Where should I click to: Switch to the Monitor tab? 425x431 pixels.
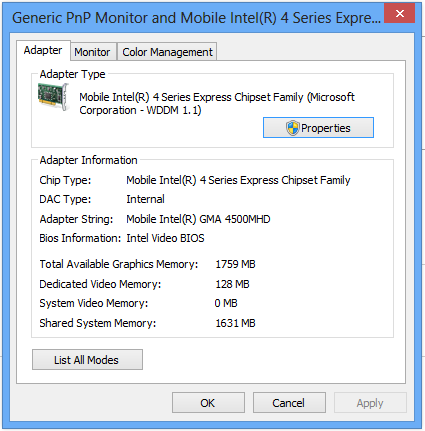point(92,52)
